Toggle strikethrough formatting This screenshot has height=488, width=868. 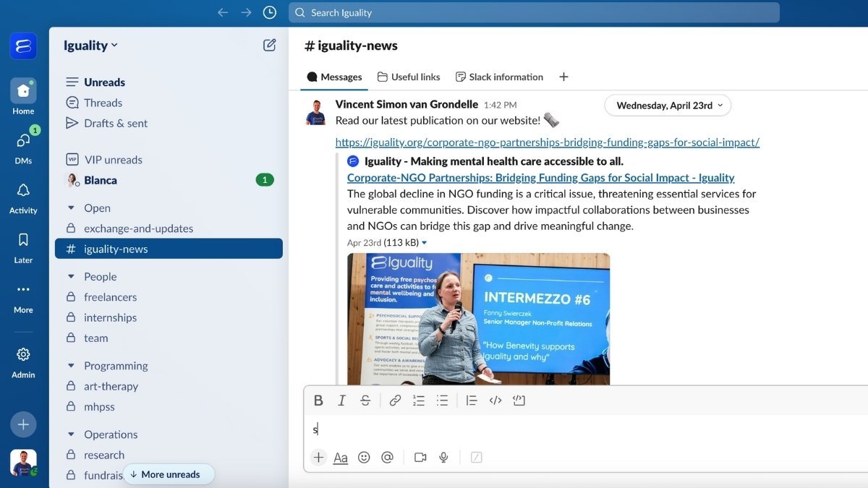click(x=365, y=401)
